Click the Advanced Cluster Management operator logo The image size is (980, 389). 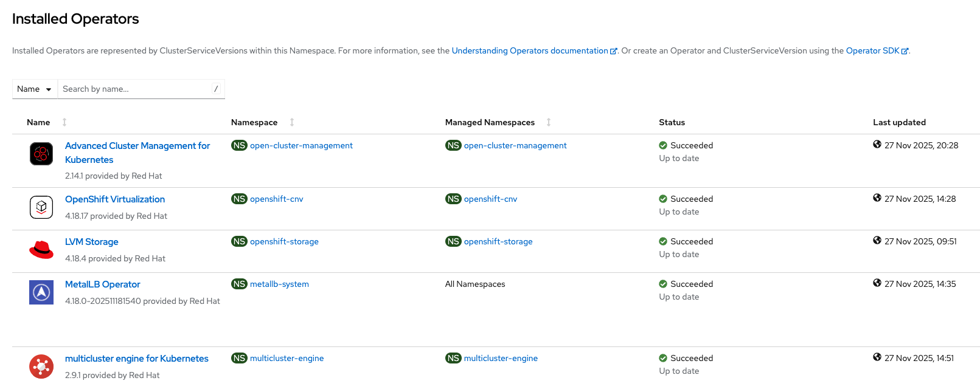pos(41,154)
